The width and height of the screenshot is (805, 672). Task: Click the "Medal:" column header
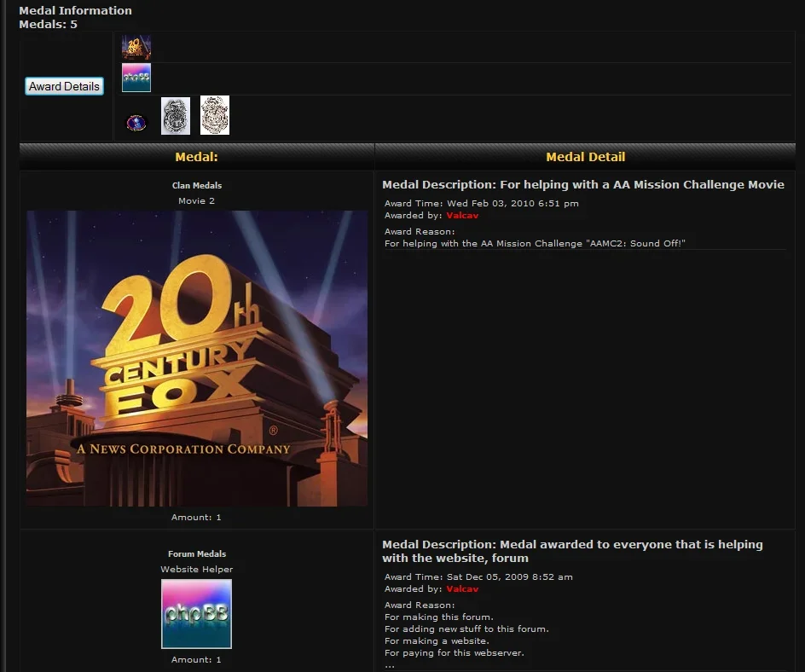pyautogui.click(x=197, y=157)
